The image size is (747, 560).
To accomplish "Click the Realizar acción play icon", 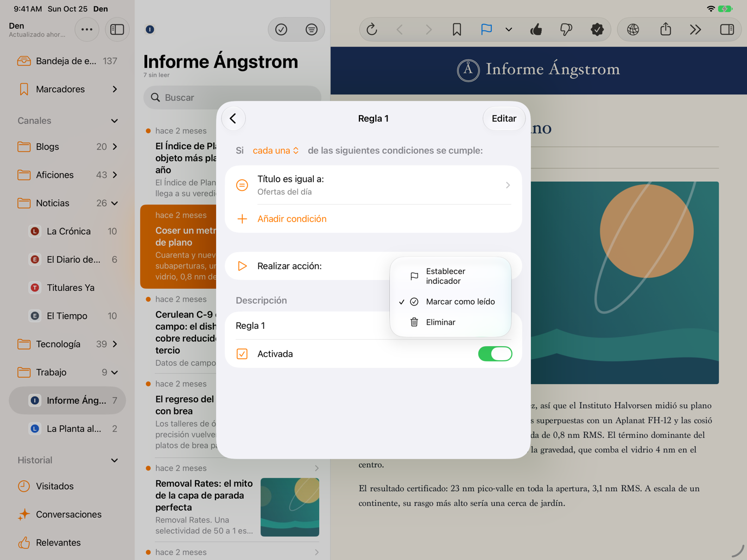I will click(x=242, y=266).
